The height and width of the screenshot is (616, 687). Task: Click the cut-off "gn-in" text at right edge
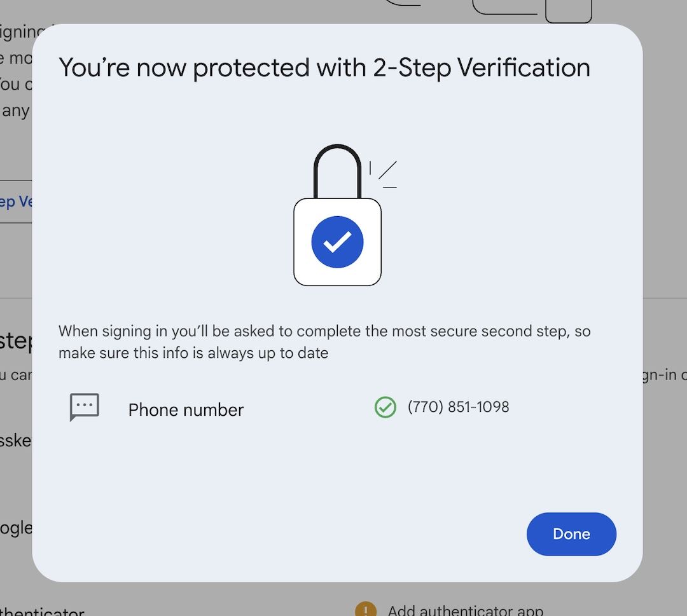[662, 374]
